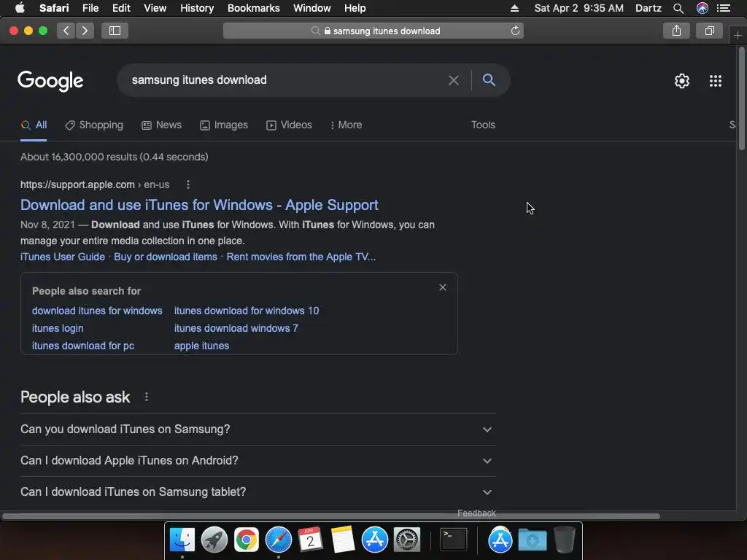Click the vertical page scrollbar

741,98
